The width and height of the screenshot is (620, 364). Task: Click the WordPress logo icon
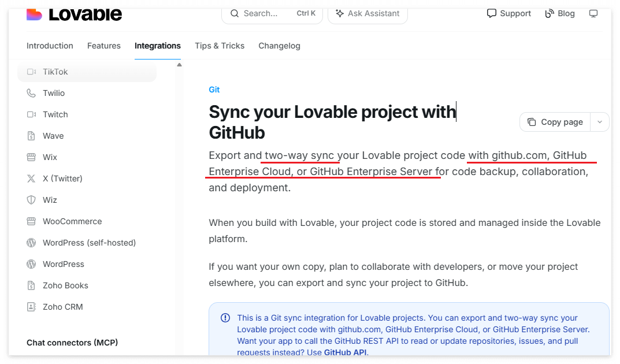click(x=31, y=264)
